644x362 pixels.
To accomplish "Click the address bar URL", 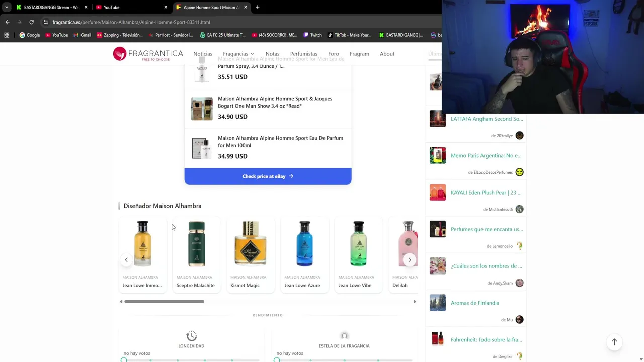I will tap(131, 22).
